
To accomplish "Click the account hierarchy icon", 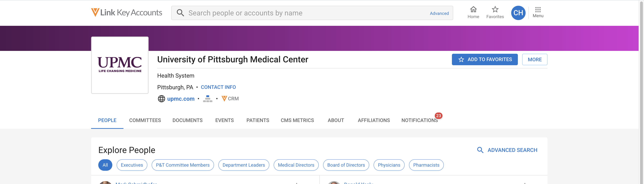I will (208, 99).
